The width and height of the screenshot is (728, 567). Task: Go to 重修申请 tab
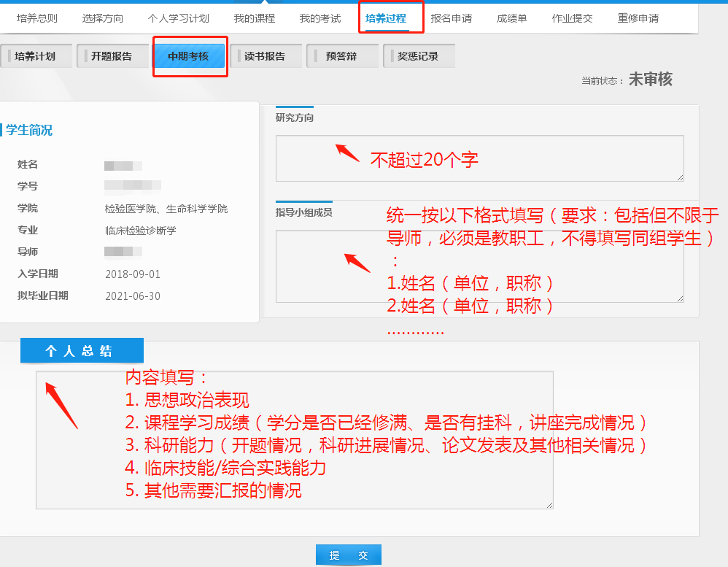[638, 18]
